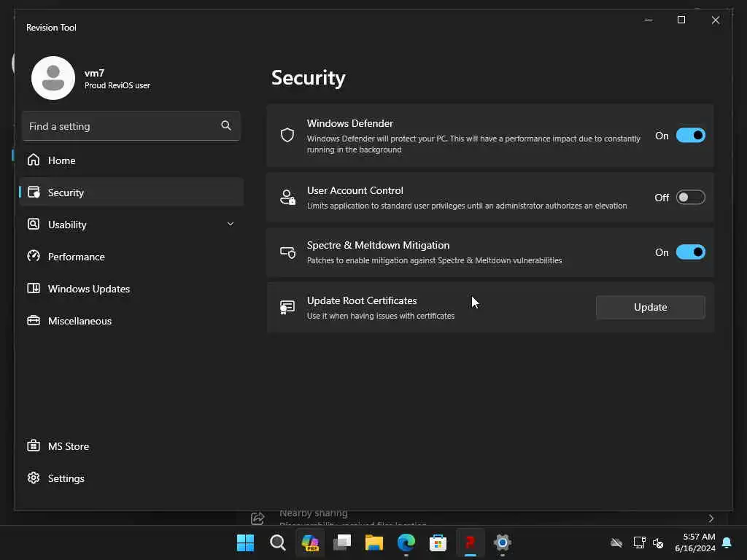Open the Home page in sidebar
The image size is (747, 560).
coord(131,160)
